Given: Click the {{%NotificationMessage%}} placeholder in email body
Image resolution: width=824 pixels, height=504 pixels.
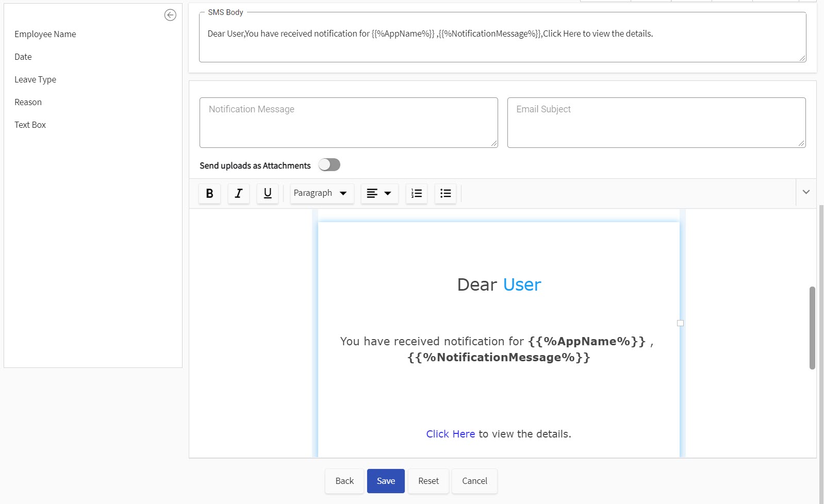Looking at the screenshot, I should point(499,357).
